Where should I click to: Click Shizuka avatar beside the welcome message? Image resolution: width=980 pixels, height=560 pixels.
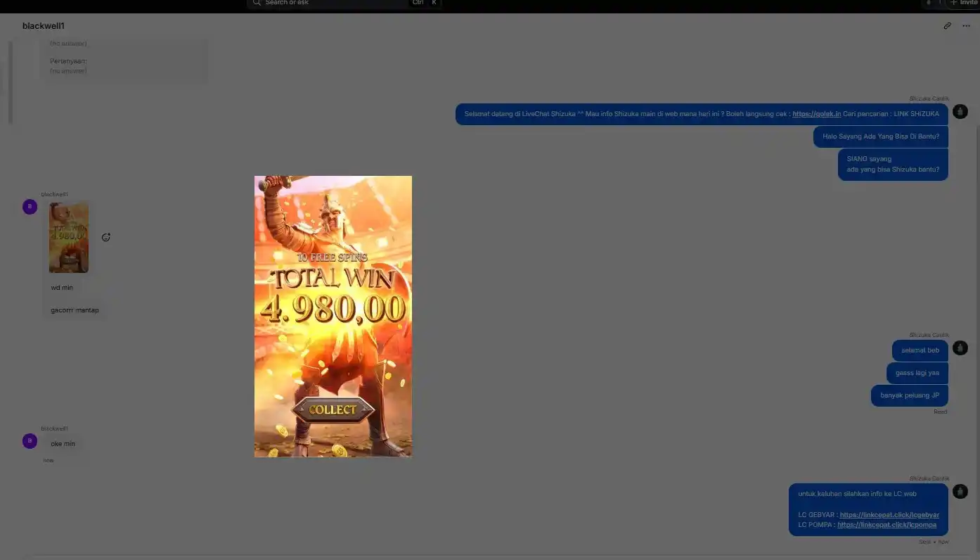pos(960,111)
